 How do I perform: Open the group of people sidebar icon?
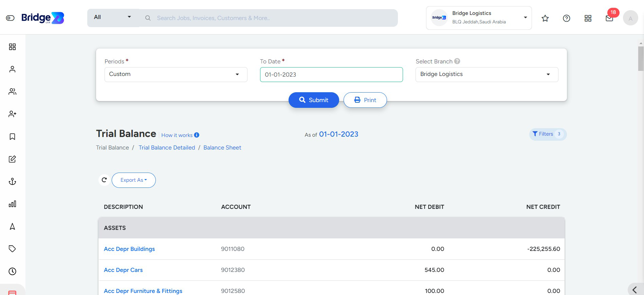pyautogui.click(x=12, y=92)
